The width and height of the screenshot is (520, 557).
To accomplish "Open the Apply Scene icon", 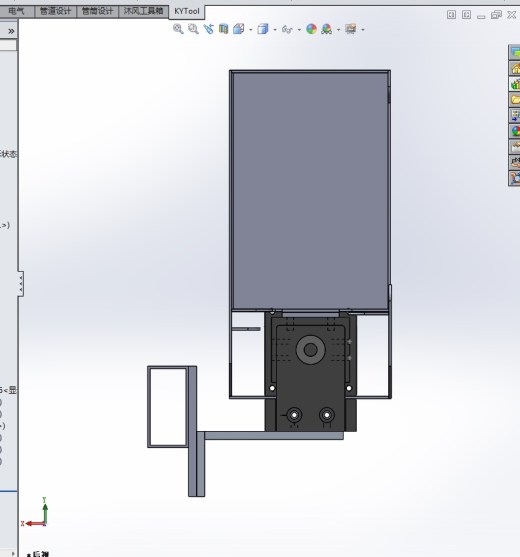I will (x=326, y=29).
